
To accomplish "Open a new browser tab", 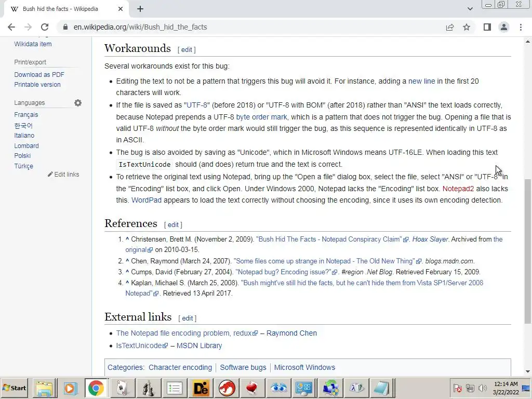I will pos(140,9).
